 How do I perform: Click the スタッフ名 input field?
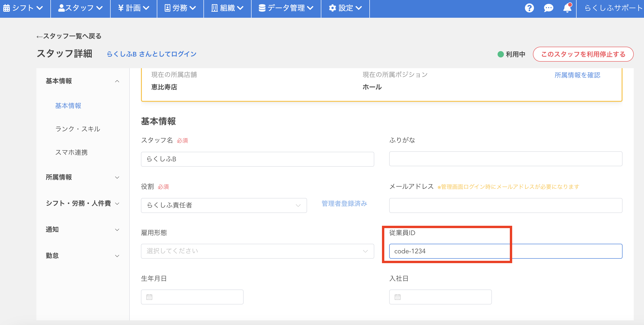[257, 159]
